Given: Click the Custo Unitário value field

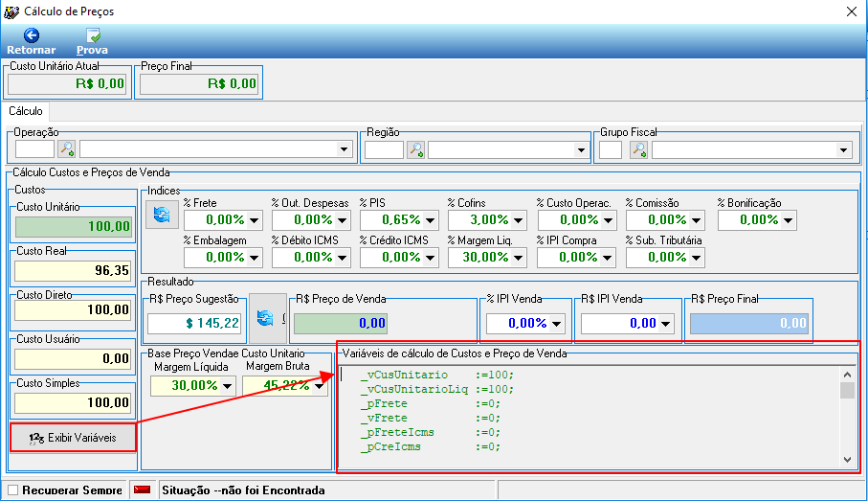Looking at the screenshot, I should (x=74, y=227).
